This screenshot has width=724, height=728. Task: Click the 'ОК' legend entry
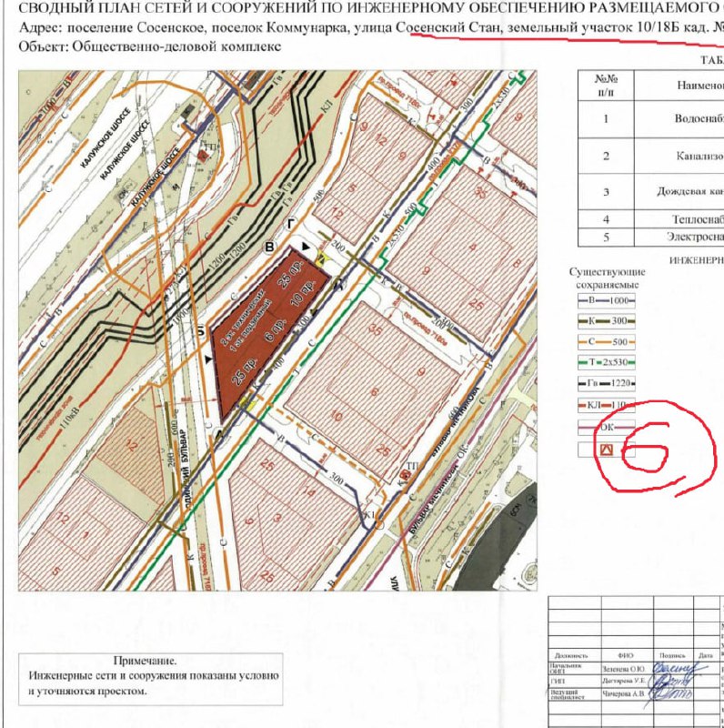(607, 427)
